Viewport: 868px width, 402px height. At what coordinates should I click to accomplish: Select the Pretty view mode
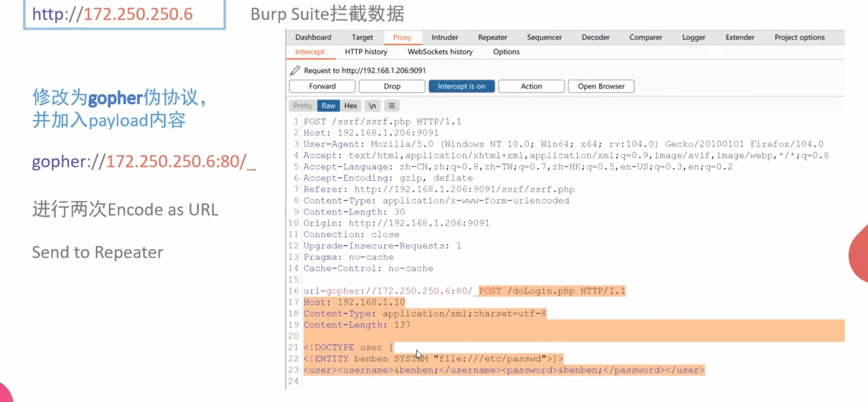pyautogui.click(x=303, y=106)
